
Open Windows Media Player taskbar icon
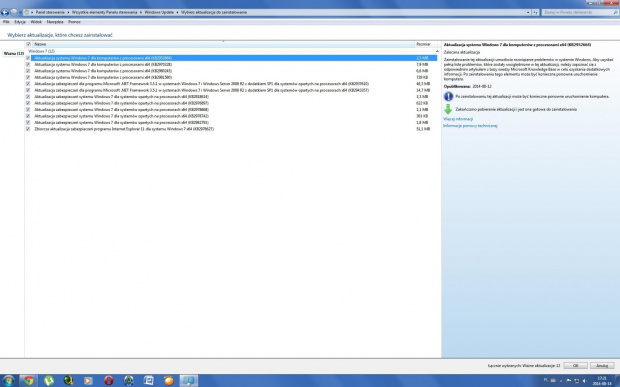pyautogui.click(x=88, y=380)
